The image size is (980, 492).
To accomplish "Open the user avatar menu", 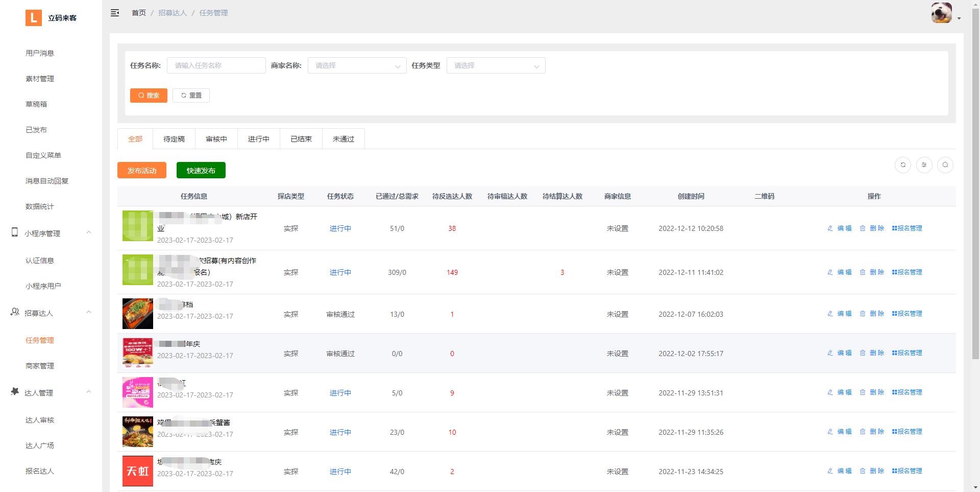I will (x=941, y=13).
